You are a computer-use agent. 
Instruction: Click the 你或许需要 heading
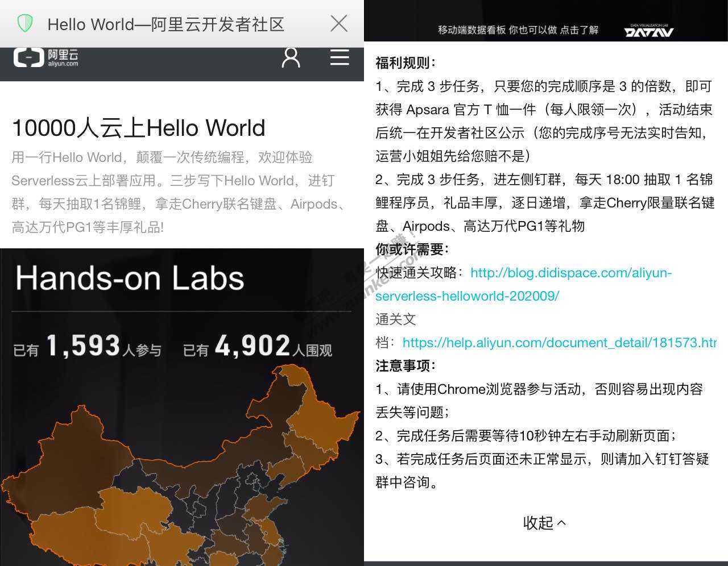coord(412,249)
